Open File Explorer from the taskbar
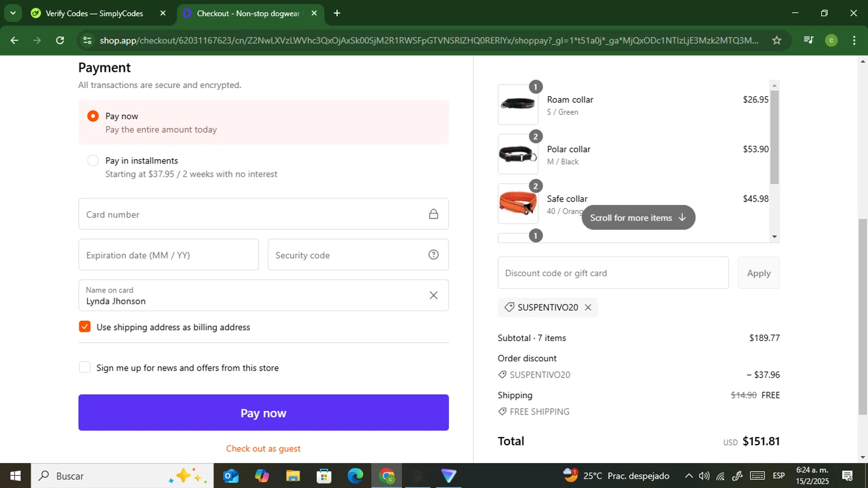The image size is (868, 488). pos(293,476)
